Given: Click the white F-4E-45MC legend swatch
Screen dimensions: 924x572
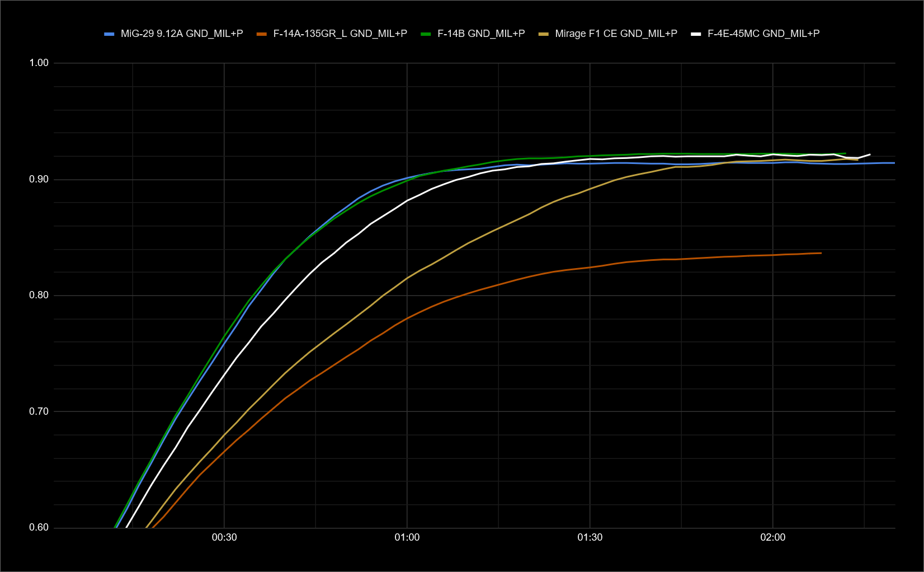Looking at the screenshot, I should point(696,34).
